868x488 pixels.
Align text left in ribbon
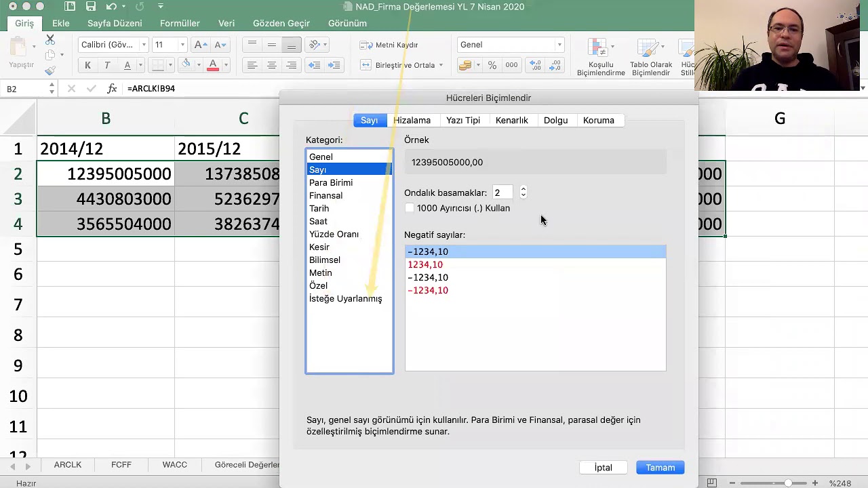252,65
